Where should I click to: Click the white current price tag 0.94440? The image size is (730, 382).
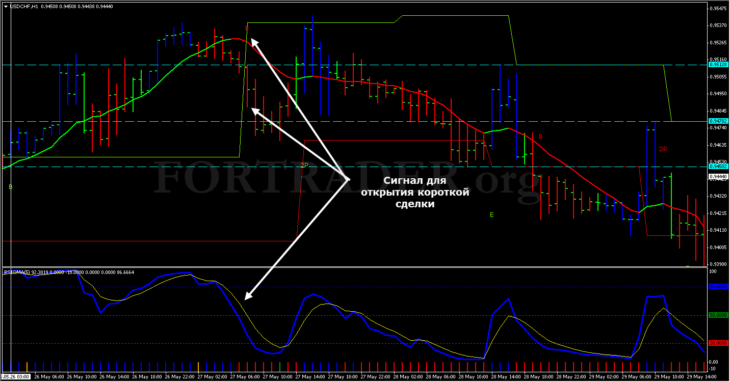pyautogui.click(x=718, y=177)
